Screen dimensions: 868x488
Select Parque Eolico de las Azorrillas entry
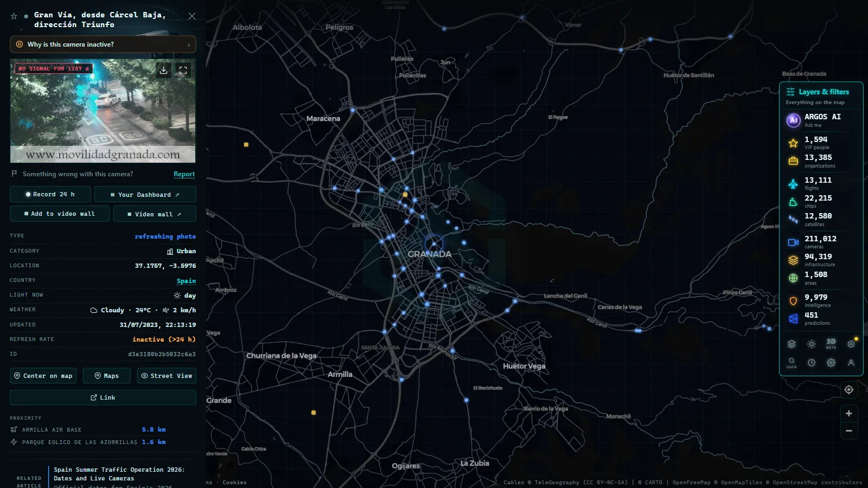[x=88, y=442]
